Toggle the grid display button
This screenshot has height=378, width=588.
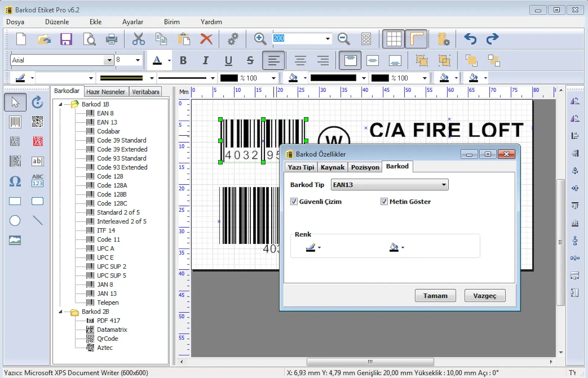[x=394, y=39]
